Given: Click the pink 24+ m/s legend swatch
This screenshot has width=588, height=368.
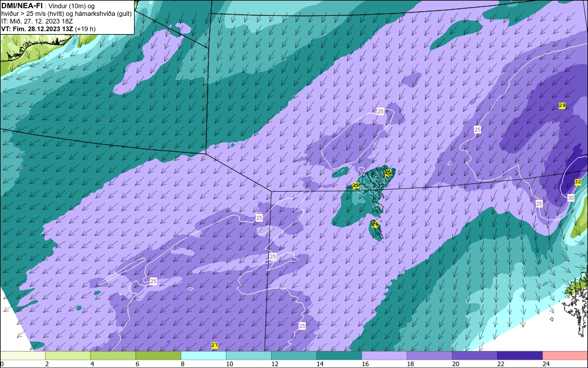Looking at the screenshot, I should [565, 356].
